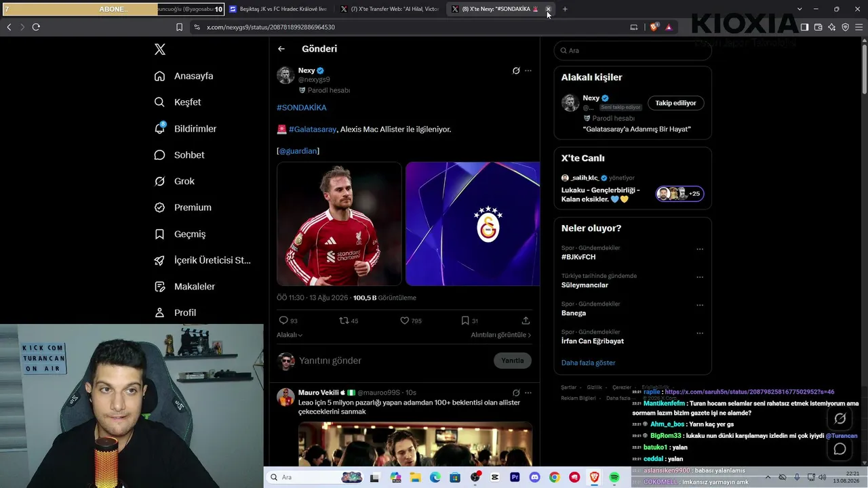
Task: Open Discord from the taskbar
Action: click(534, 477)
